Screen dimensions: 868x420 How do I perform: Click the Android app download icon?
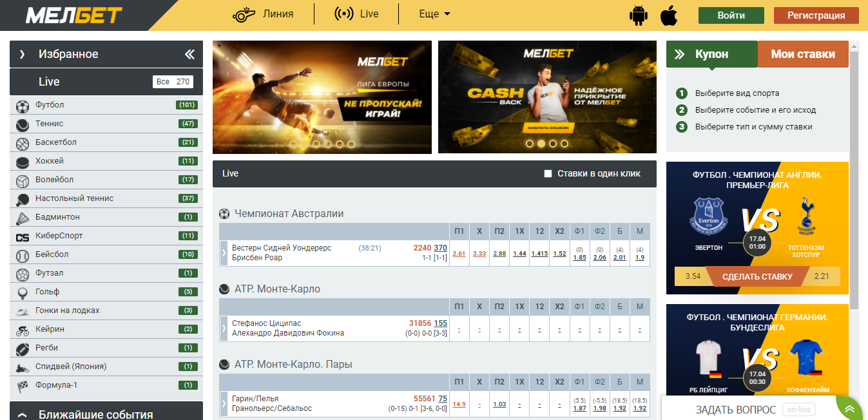click(x=638, y=15)
